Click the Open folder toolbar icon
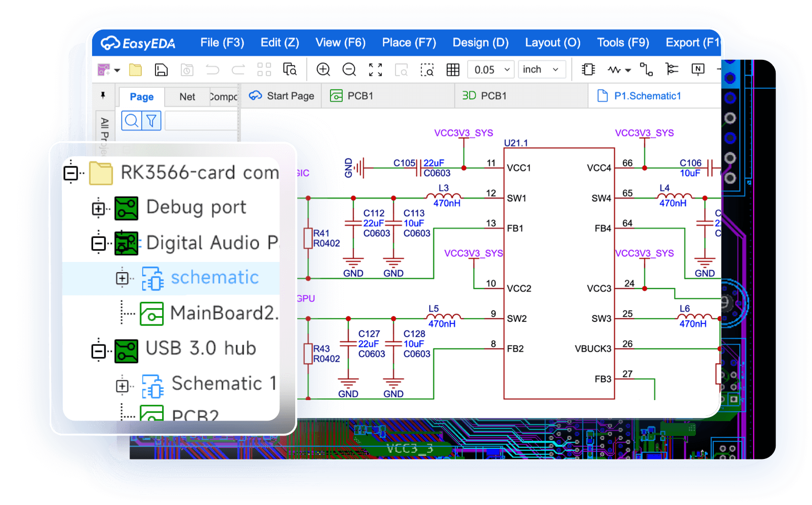This screenshot has width=812, height=505. [x=135, y=70]
